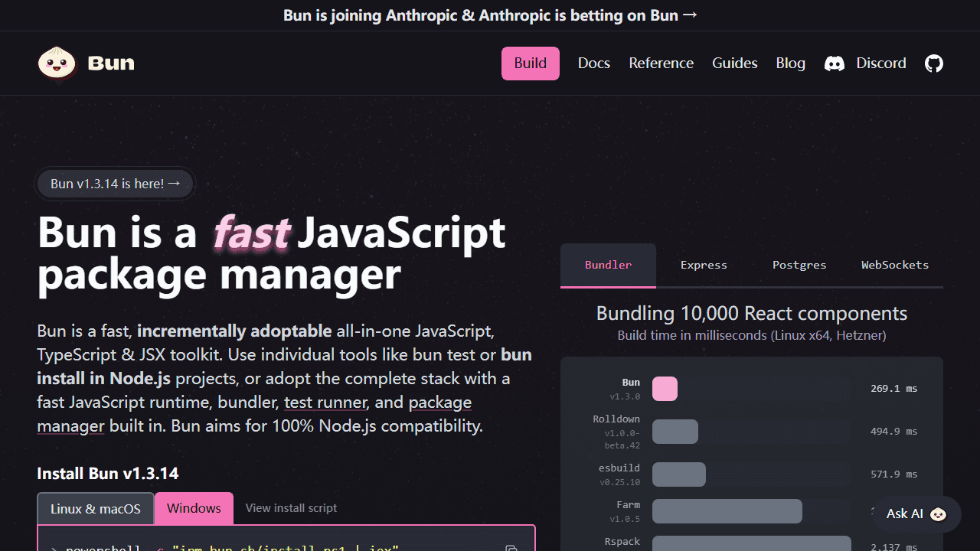Screen dimensions: 980x551
Task: Click the "Farm" benchmark label
Action: 628,505
